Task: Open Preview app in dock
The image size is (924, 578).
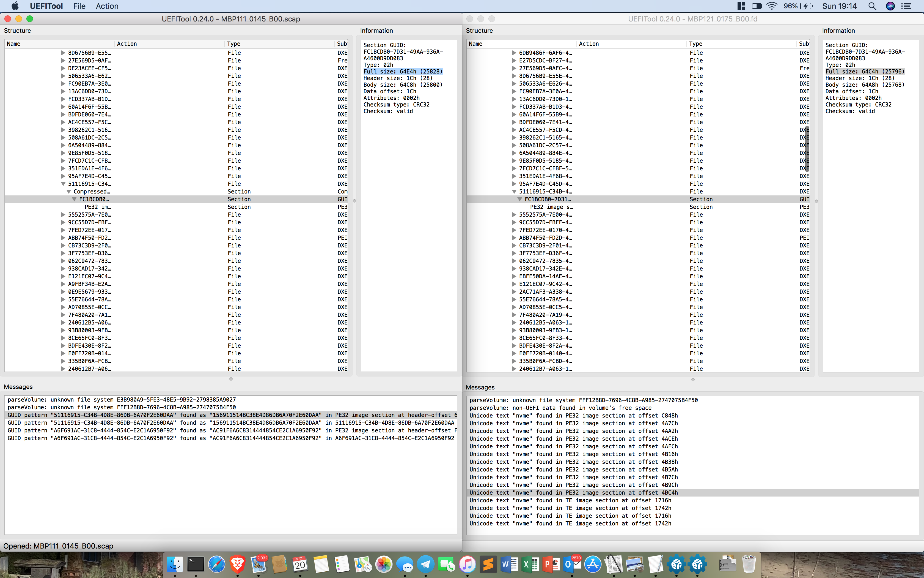Action: (x=635, y=564)
